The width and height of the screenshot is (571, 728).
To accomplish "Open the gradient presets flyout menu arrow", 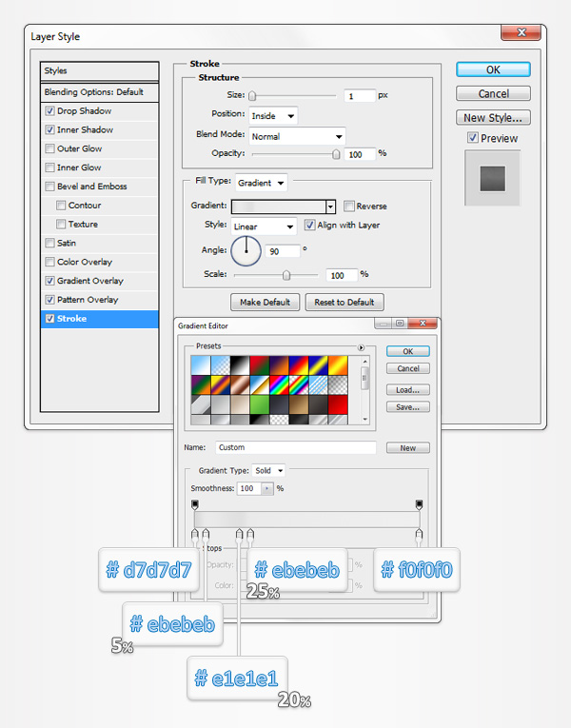I will coord(362,348).
